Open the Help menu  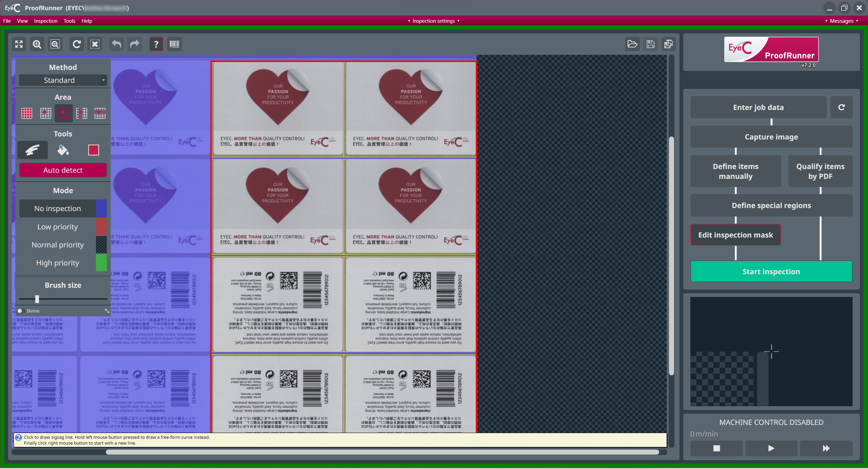click(87, 21)
